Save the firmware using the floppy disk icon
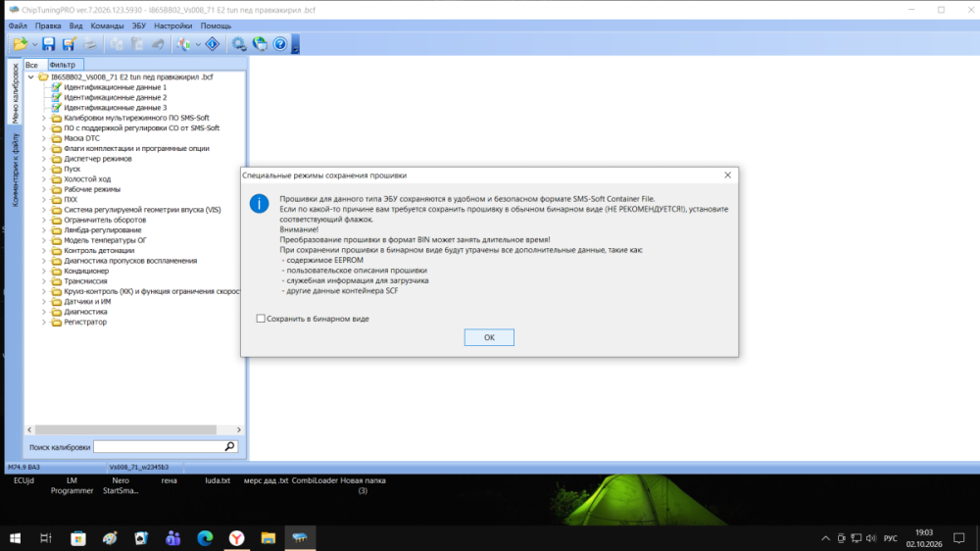 pyautogui.click(x=49, y=44)
